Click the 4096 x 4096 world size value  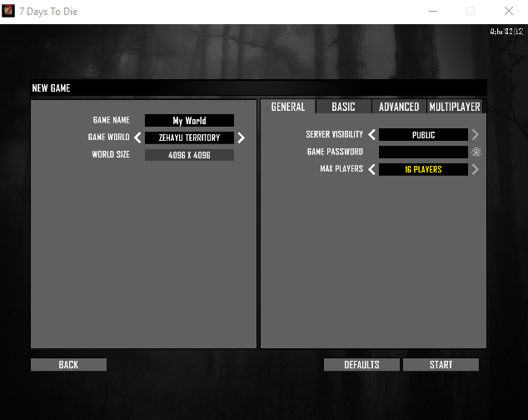tap(189, 155)
